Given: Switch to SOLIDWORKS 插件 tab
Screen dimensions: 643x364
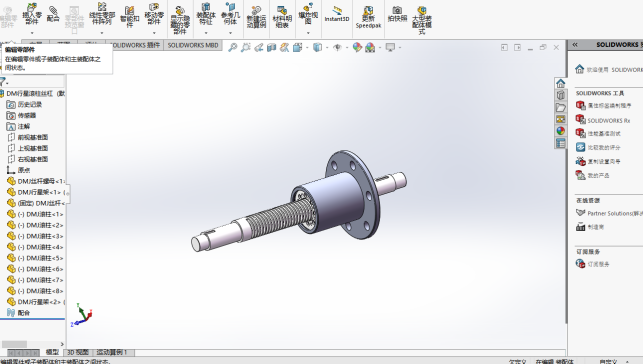Looking at the screenshot, I should click(135, 45).
